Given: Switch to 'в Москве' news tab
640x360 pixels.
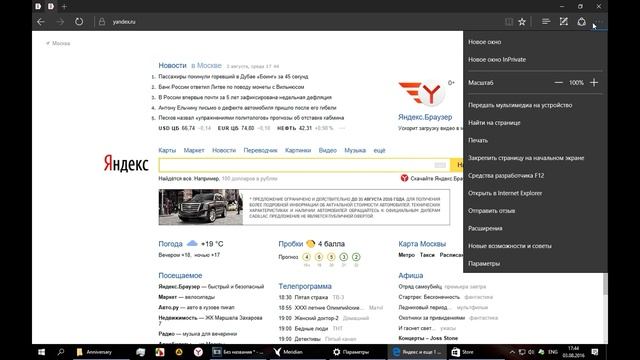Looking at the screenshot, I should click(206, 65).
